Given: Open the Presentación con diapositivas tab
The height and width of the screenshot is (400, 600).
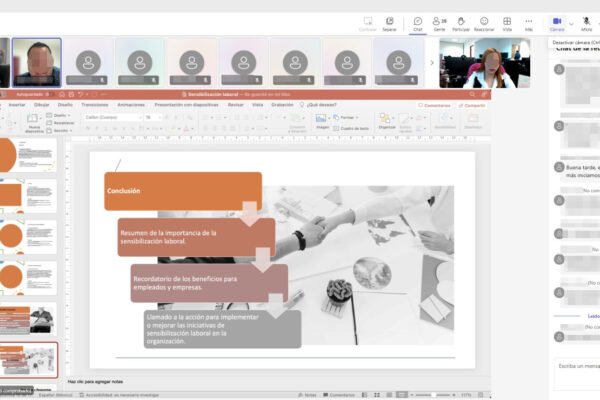Looking at the screenshot, I should tap(186, 105).
